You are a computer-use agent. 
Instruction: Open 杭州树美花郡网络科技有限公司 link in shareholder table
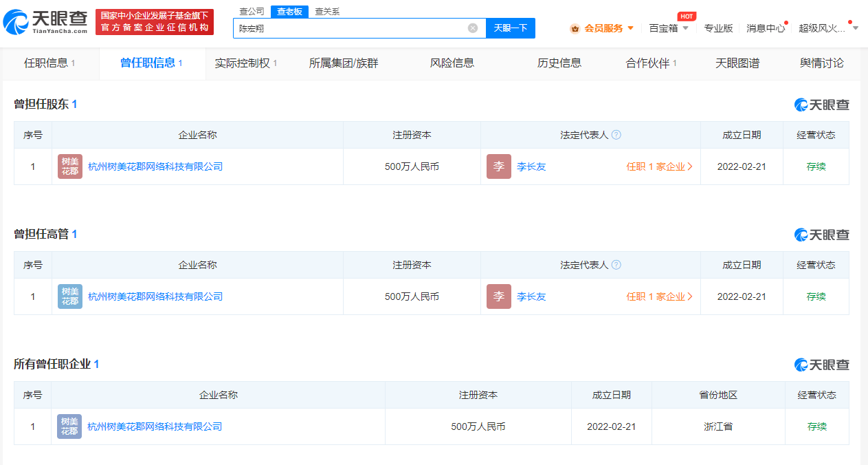[155, 166]
